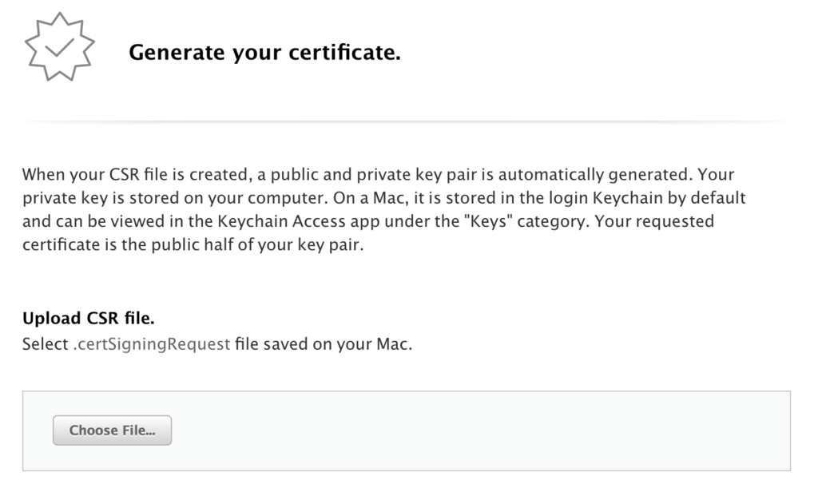This screenshot has width=818, height=504.
Task: Select the .certSigningRequest gray text
Action: [152, 344]
